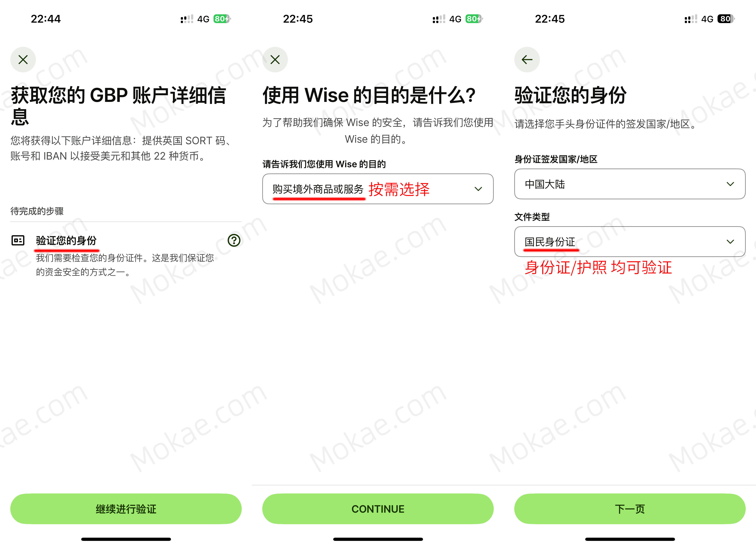Click the description 我们需要检查您的身份证件
The image size is (756, 546).
pyautogui.click(x=125, y=265)
